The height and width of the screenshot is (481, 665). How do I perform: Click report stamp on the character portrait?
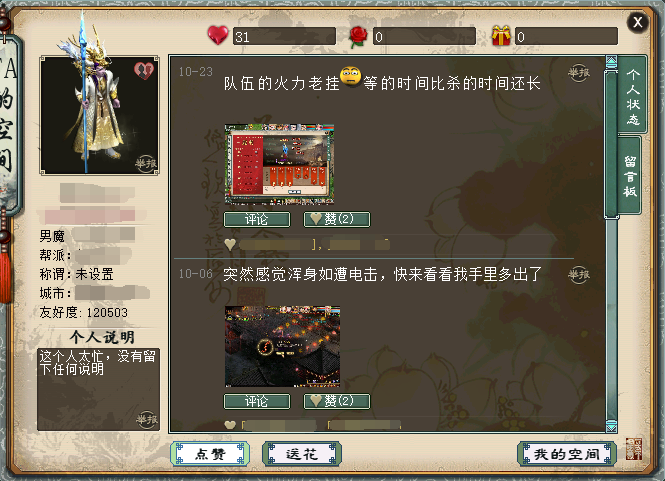click(x=146, y=163)
